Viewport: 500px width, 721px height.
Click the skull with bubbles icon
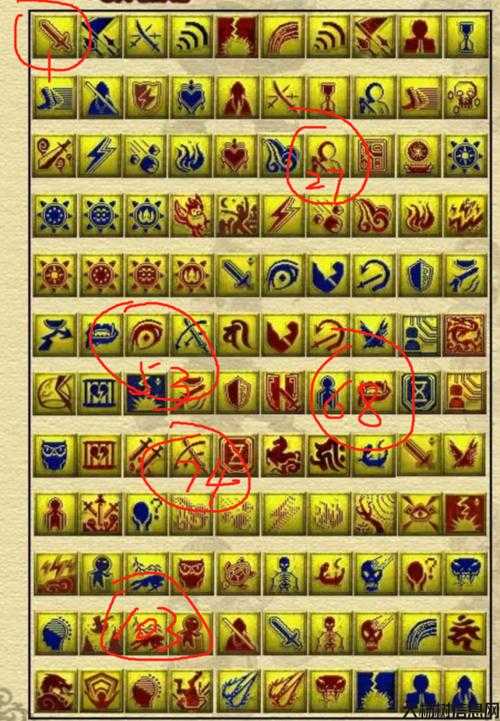point(466,97)
